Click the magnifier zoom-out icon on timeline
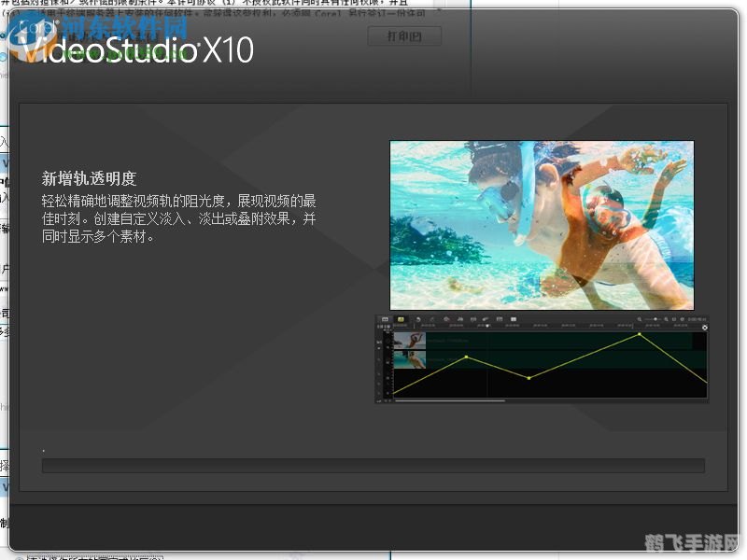The width and height of the screenshot is (747, 560). [x=640, y=319]
